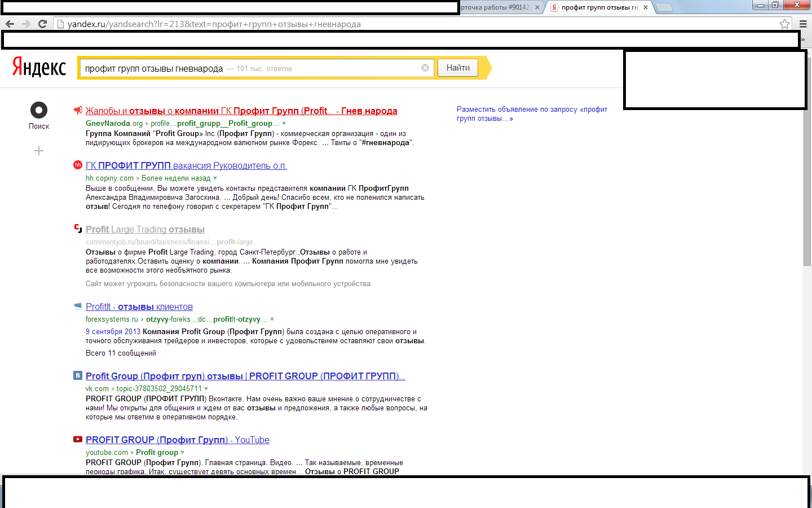
Task: Expand the youtube.com result dropdown arrow
Action: click(x=182, y=453)
